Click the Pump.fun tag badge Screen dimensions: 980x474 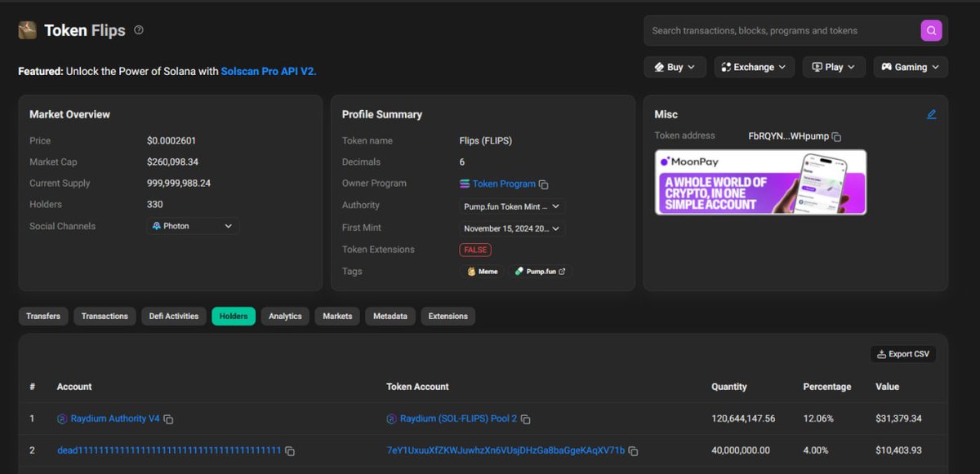[540, 271]
